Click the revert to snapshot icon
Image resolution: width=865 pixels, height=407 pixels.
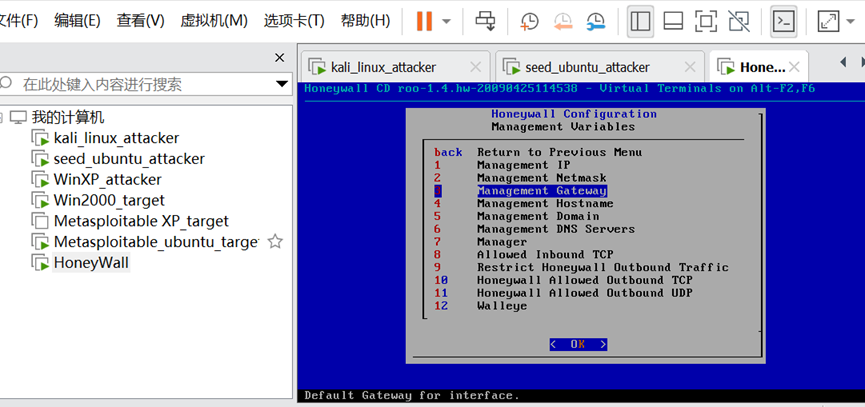click(563, 21)
